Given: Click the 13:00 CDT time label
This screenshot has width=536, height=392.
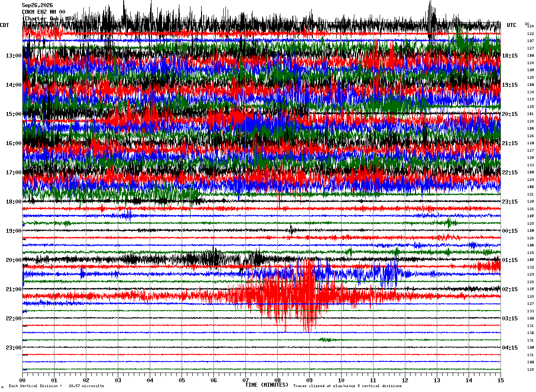Looking at the screenshot, I should (x=14, y=56).
